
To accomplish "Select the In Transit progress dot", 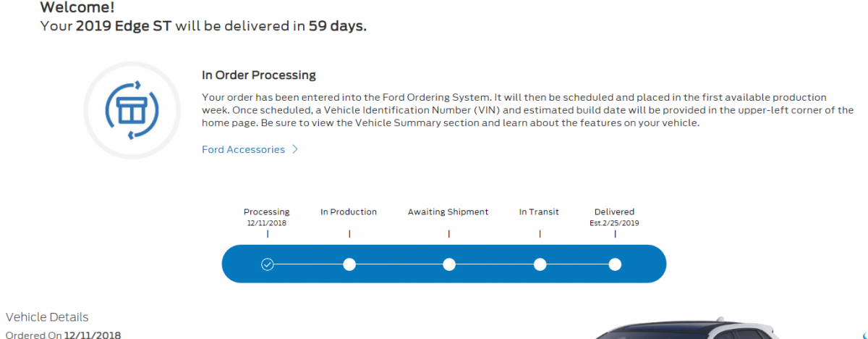I will [x=540, y=264].
